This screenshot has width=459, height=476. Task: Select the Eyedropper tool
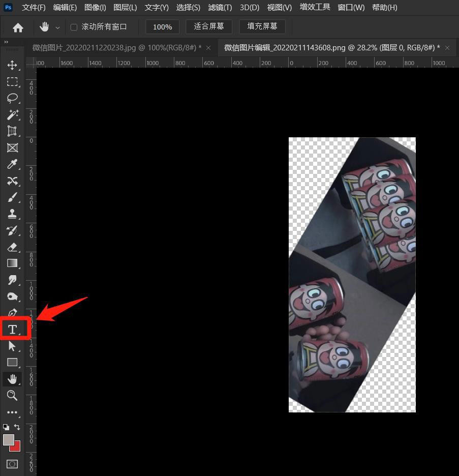[x=12, y=164]
